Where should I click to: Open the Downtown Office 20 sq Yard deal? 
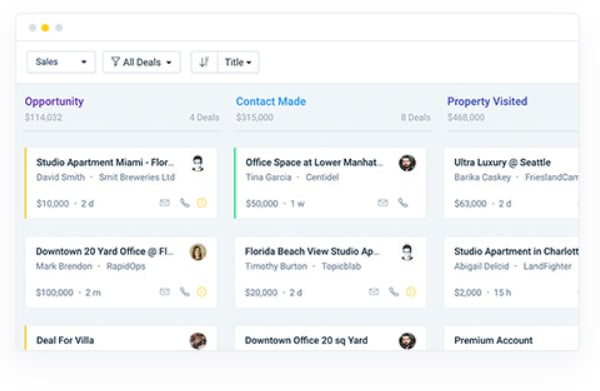[x=306, y=340]
